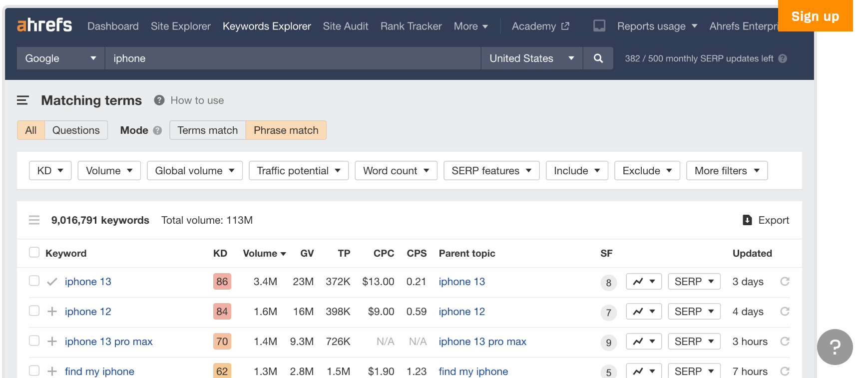Open Rank Tracker
This screenshot has height=378, width=868.
click(x=411, y=26)
